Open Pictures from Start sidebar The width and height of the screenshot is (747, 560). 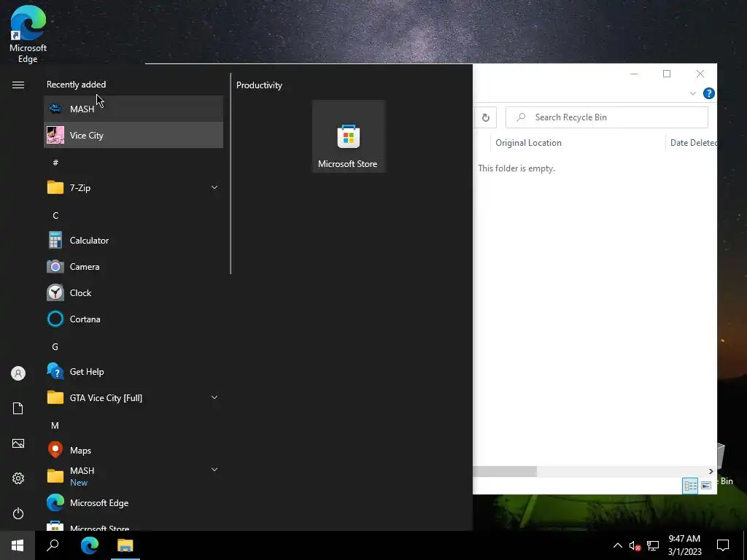pos(18,443)
